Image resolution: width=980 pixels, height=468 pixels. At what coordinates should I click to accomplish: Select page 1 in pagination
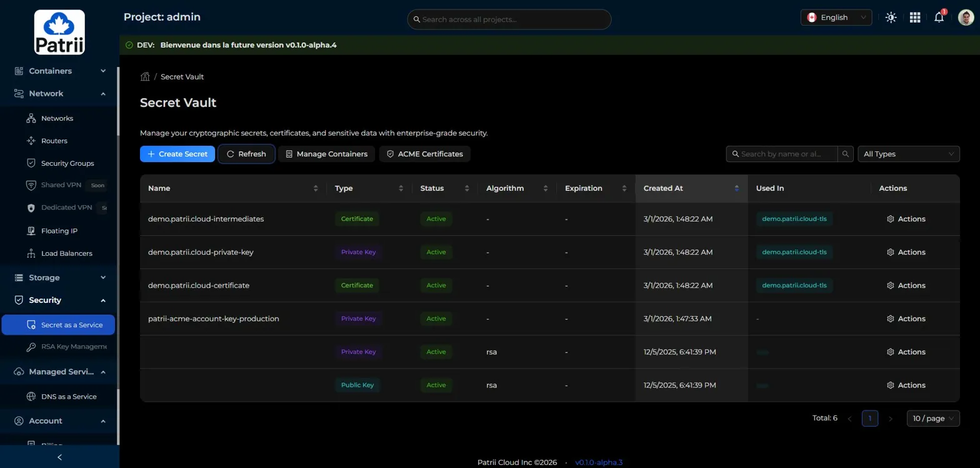pyautogui.click(x=870, y=419)
